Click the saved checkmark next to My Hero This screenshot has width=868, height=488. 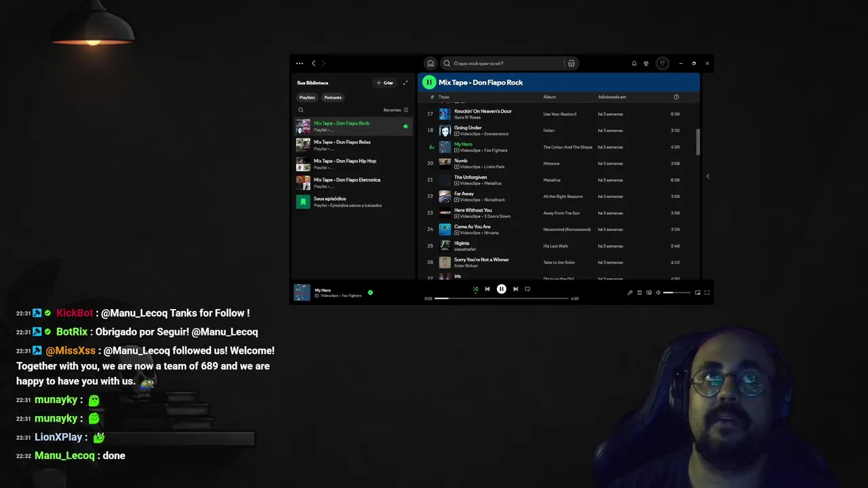click(370, 293)
